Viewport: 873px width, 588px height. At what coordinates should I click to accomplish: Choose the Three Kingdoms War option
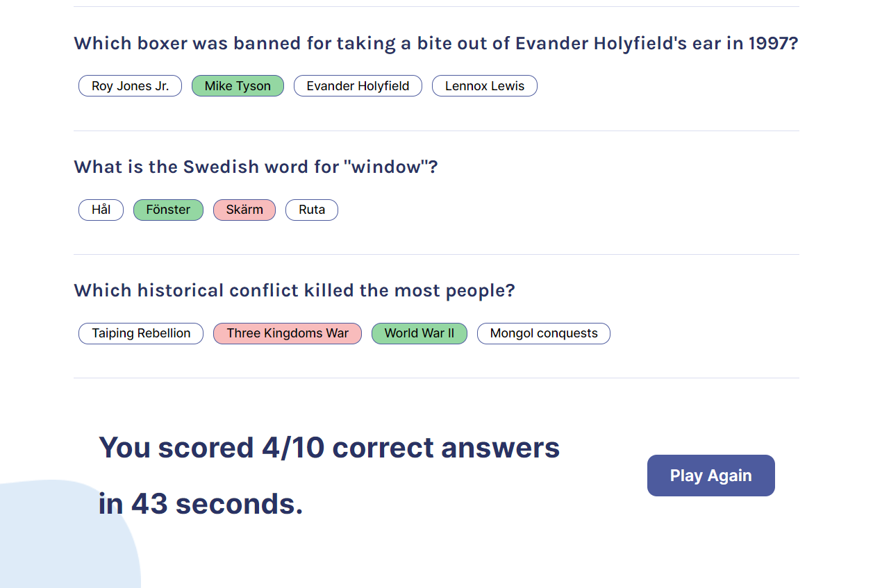pyautogui.click(x=288, y=333)
